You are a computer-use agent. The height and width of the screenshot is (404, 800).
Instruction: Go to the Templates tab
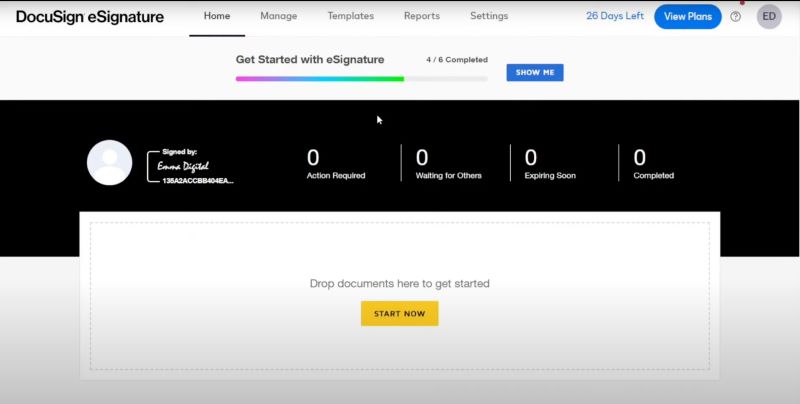[x=350, y=17]
